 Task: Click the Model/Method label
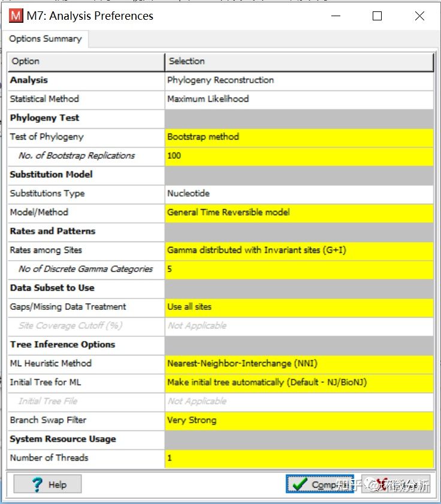tap(39, 213)
